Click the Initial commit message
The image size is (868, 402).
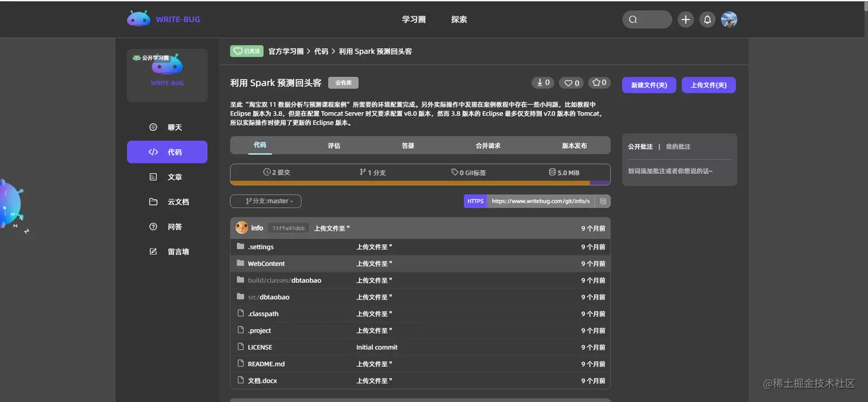(x=377, y=347)
